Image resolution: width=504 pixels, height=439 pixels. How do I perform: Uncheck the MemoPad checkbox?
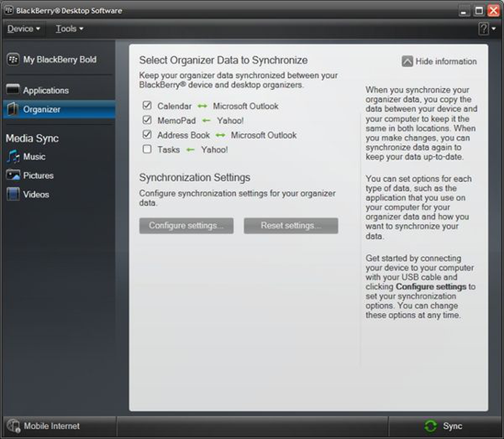coord(147,120)
